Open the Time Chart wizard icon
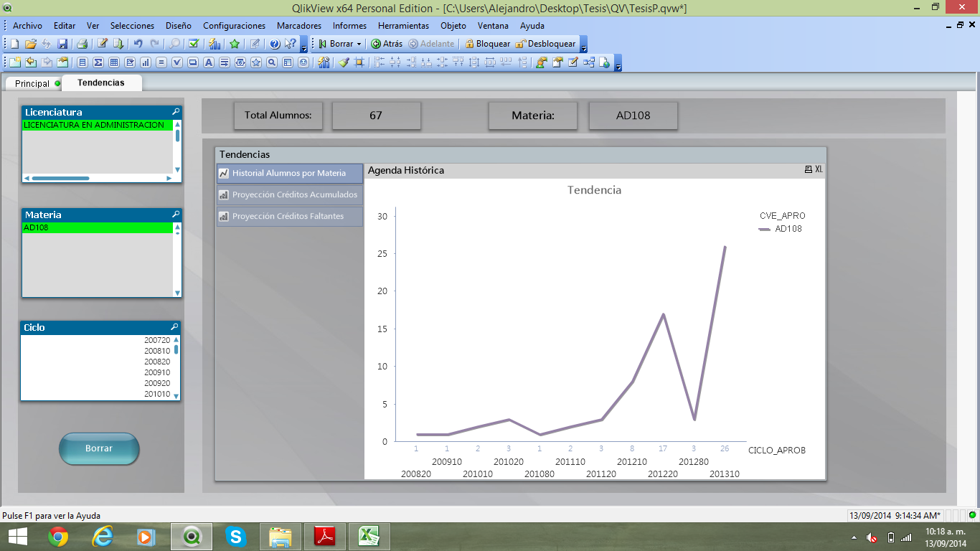 (x=324, y=62)
